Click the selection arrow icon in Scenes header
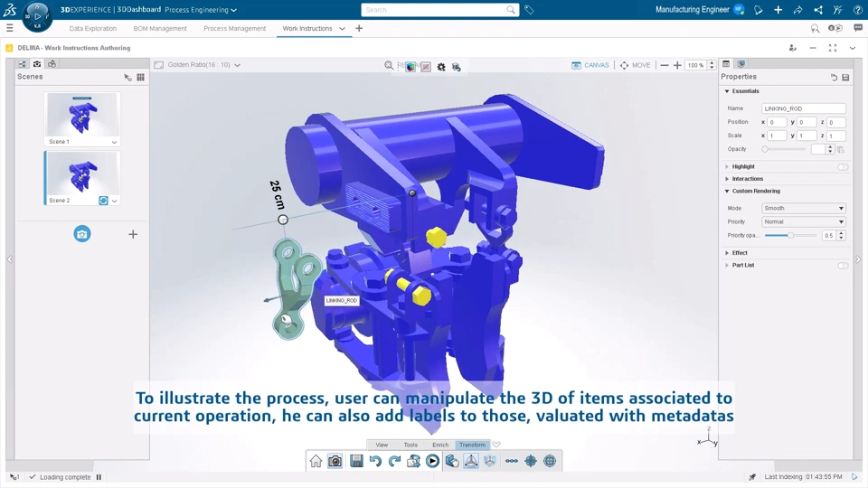 127,78
